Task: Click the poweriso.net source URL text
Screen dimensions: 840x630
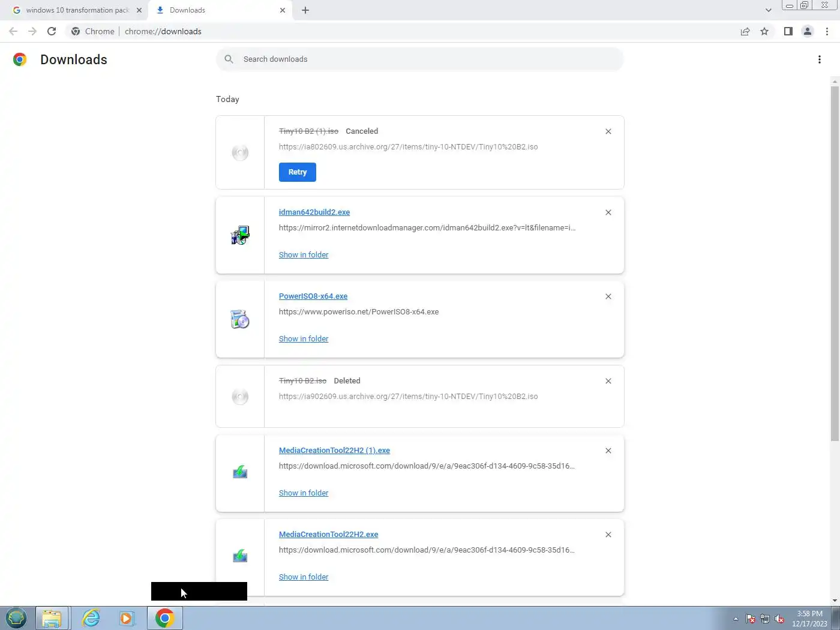Action: click(359, 312)
